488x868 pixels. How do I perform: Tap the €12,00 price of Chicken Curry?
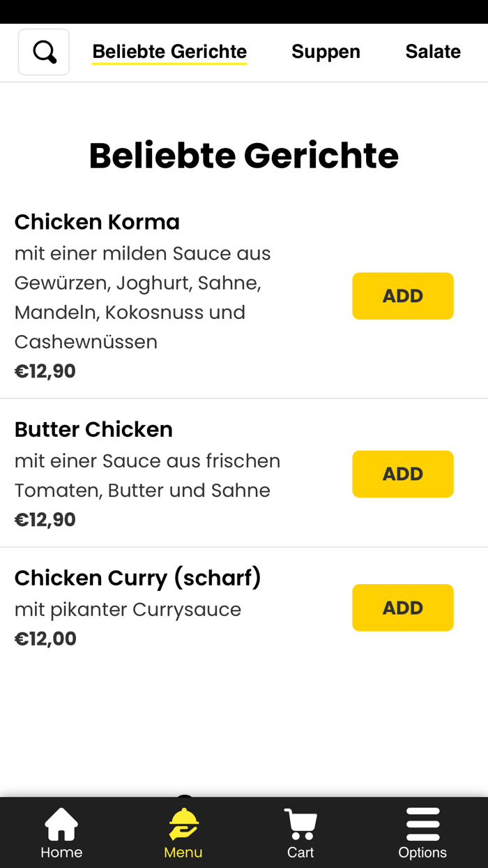coord(45,638)
